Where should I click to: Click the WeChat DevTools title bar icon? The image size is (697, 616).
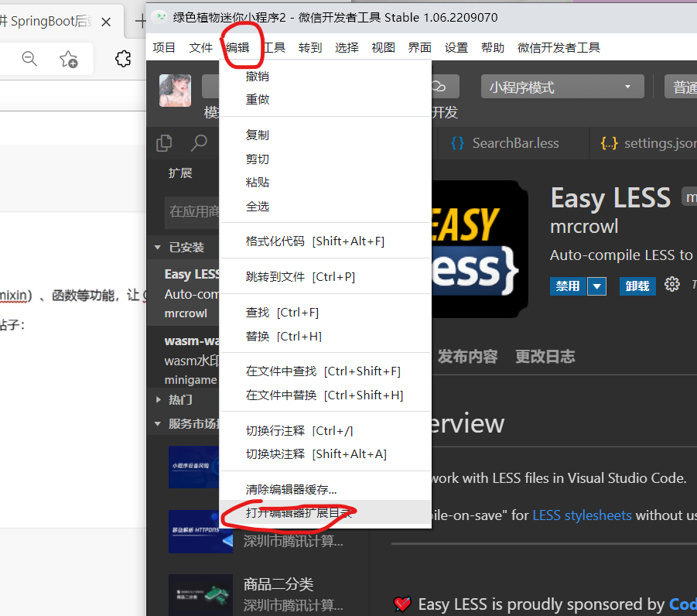[x=159, y=17]
